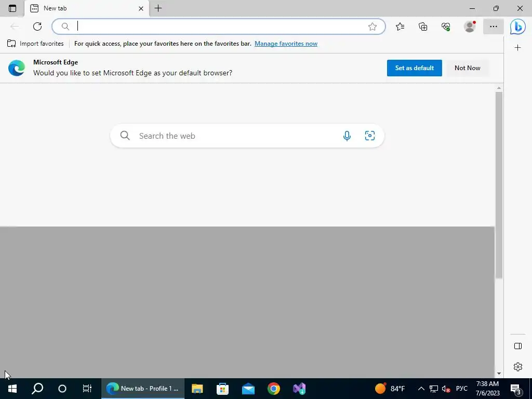
Task: Open the Favorites list
Action: pos(400,26)
